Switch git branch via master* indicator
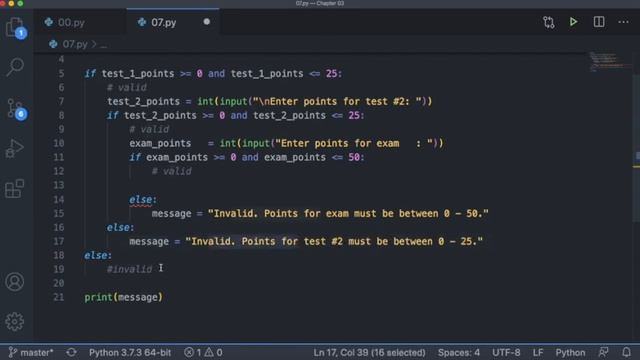 pos(31,352)
